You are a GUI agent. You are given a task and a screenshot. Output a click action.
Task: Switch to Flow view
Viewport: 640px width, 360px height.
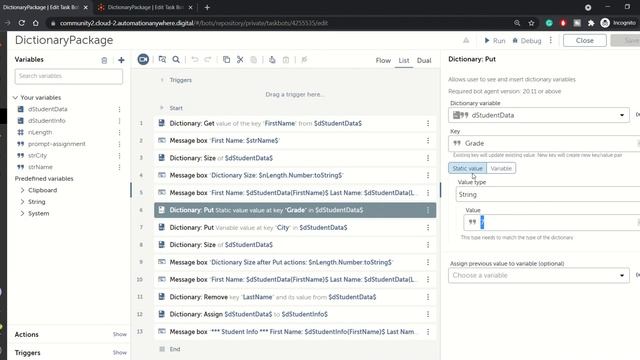click(383, 60)
